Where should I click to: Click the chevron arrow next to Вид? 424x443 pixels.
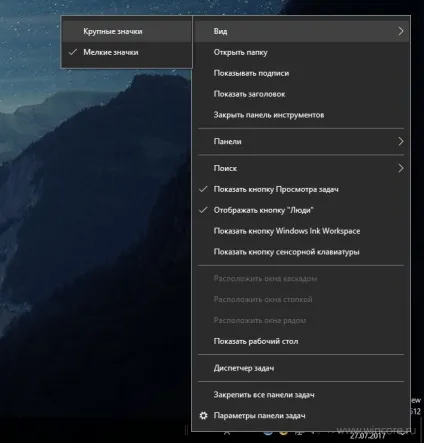401,31
